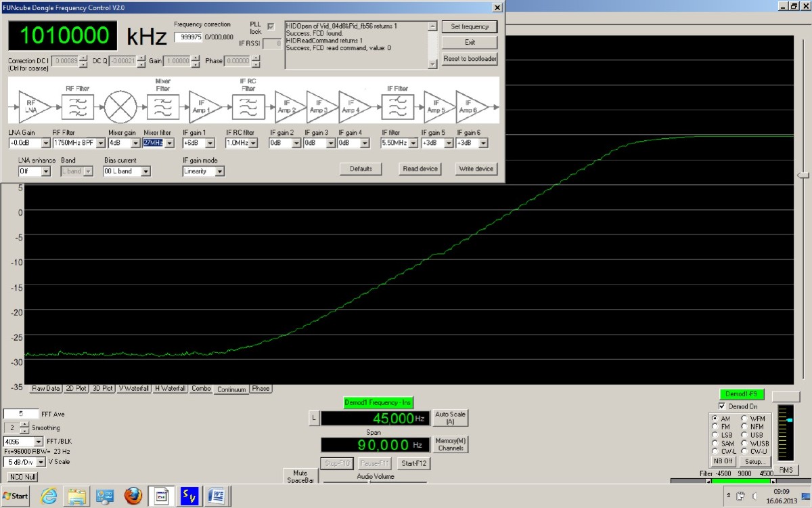The image size is (812, 508).
Task: Click the RF LNA amplifier block in diagram
Action: click(32, 106)
